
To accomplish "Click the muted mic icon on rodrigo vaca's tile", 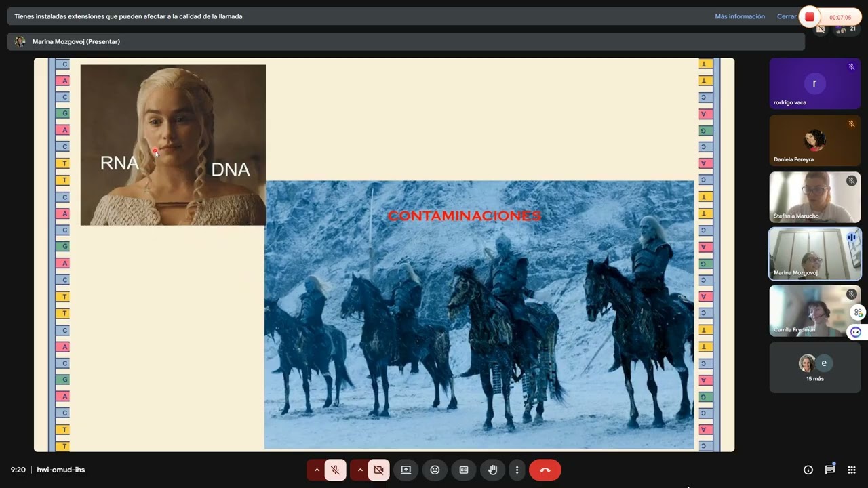I will point(852,66).
